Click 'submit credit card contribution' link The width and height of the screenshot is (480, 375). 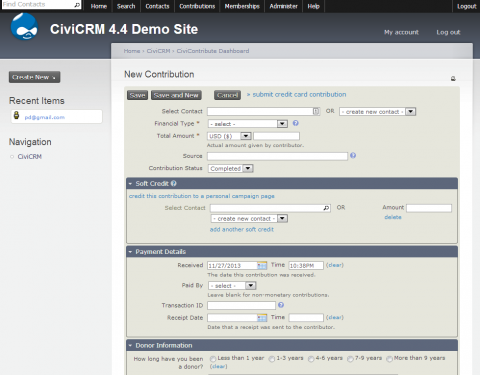[x=299, y=94]
